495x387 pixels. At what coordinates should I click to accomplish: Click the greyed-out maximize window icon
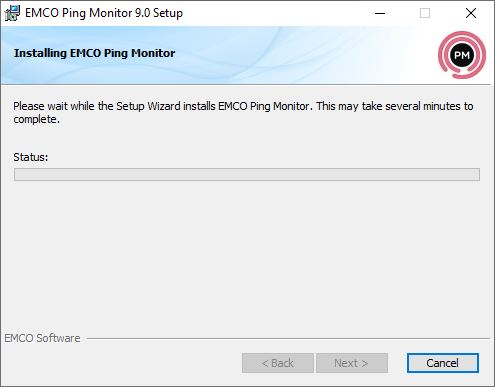(x=425, y=13)
